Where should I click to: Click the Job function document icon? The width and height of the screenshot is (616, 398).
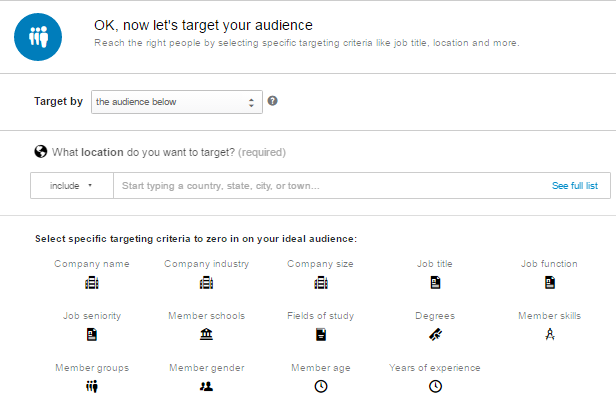(550, 282)
